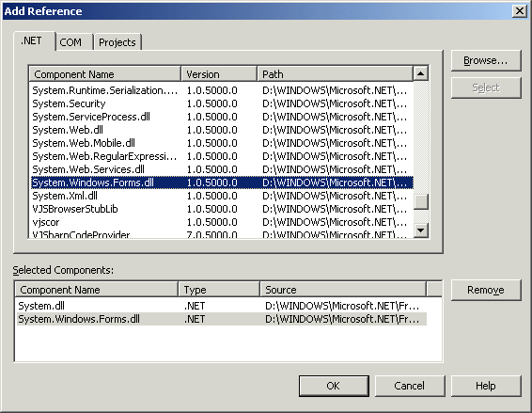Sort by the Version column header
The height and width of the screenshot is (413, 532).
click(219, 74)
